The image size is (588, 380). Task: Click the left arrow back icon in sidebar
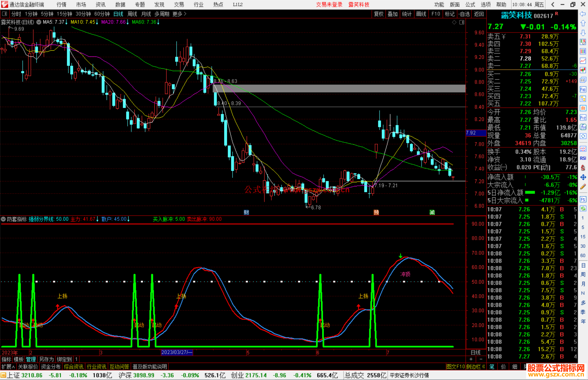[x=583, y=14]
